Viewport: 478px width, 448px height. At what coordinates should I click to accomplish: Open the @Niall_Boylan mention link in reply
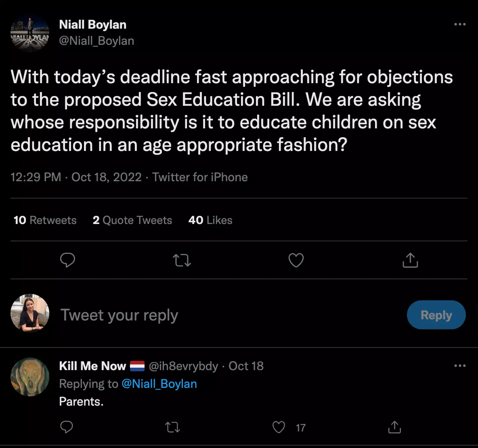tap(159, 384)
